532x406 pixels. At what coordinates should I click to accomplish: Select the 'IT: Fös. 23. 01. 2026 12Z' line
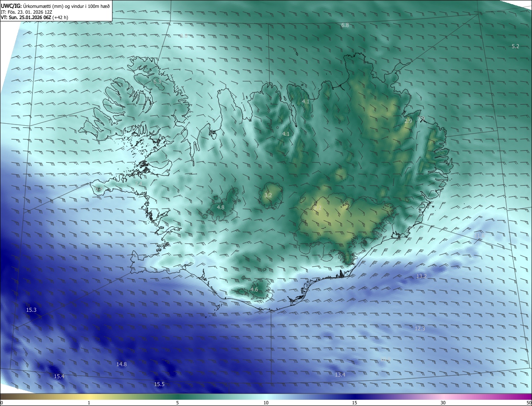tap(27, 12)
